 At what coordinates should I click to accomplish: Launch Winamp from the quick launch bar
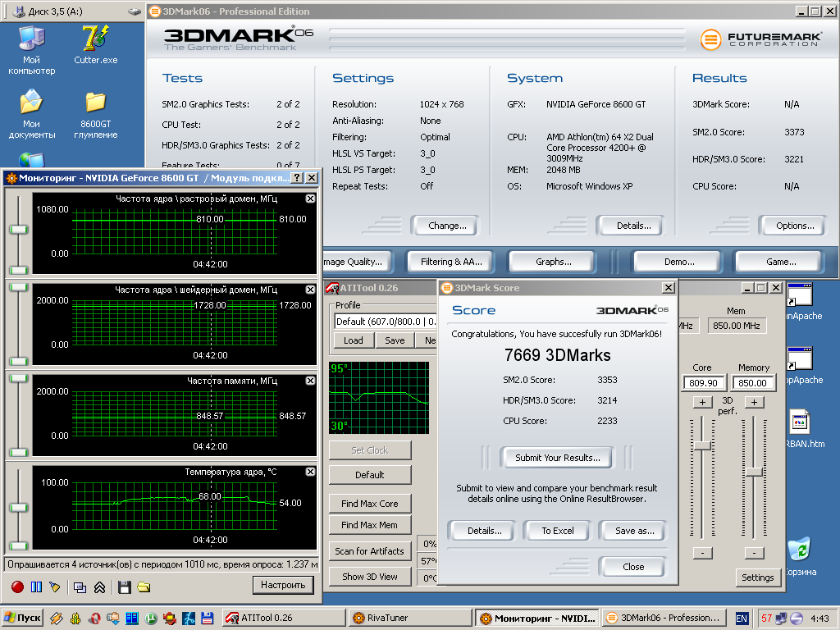56,619
